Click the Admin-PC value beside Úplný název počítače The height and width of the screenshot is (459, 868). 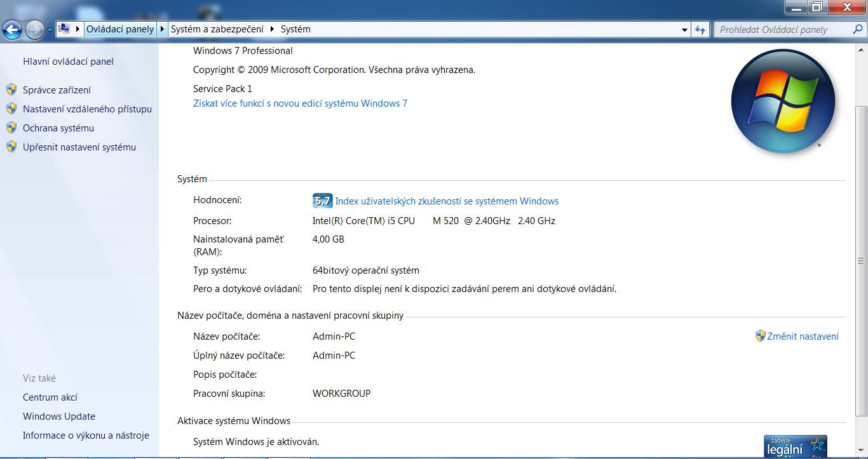click(x=334, y=356)
